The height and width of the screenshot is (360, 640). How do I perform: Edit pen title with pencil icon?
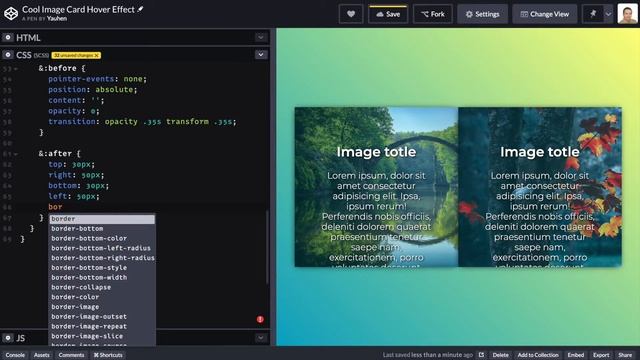coord(140,9)
